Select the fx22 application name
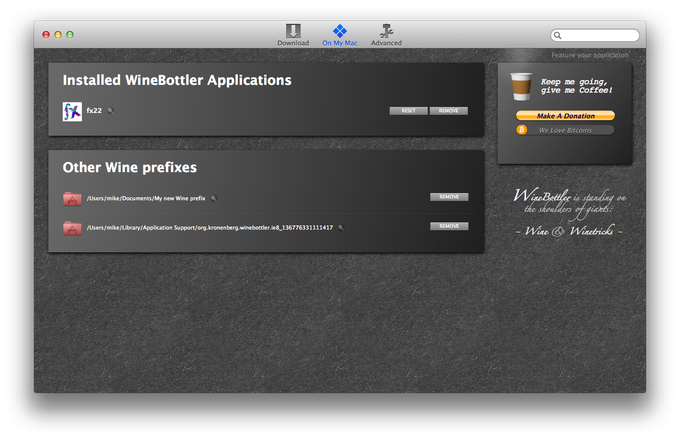680x440 pixels. tap(94, 111)
